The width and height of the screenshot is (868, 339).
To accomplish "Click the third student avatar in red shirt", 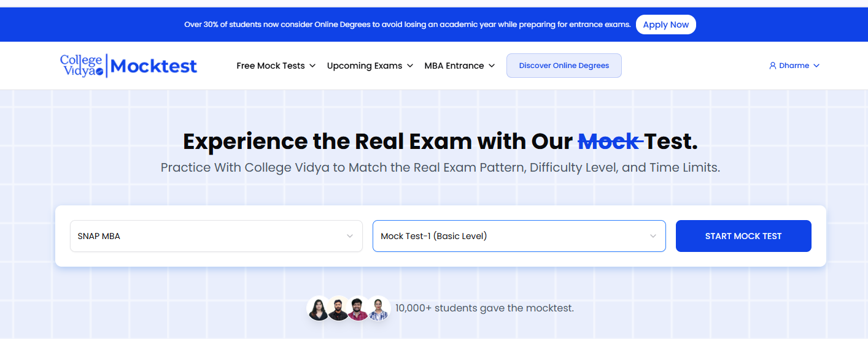I will click(358, 308).
